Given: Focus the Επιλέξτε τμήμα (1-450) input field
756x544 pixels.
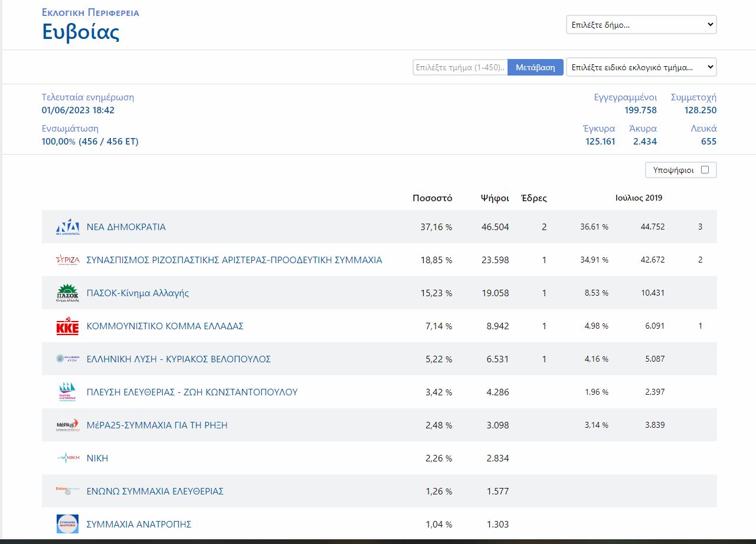Looking at the screenshot, I should (x=460, y=67).
